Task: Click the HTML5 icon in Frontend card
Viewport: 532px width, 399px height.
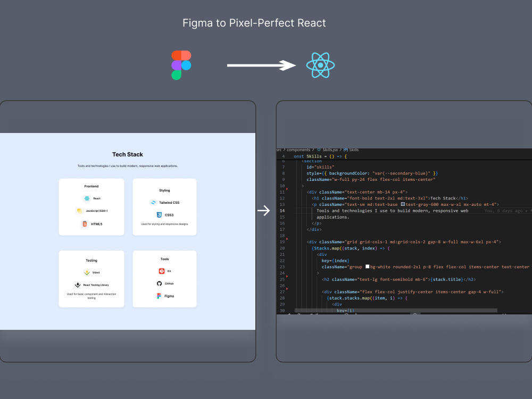Action: pos(85,224)
